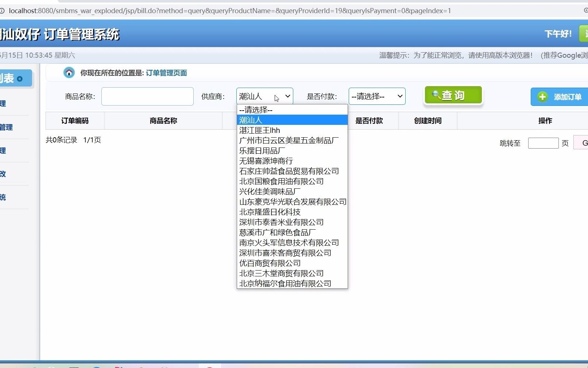Focus the 跳转至 page number field
Image resolution: width=588 pixels, height=368 pixels.
pyautogui.click(x=543, y=143)
